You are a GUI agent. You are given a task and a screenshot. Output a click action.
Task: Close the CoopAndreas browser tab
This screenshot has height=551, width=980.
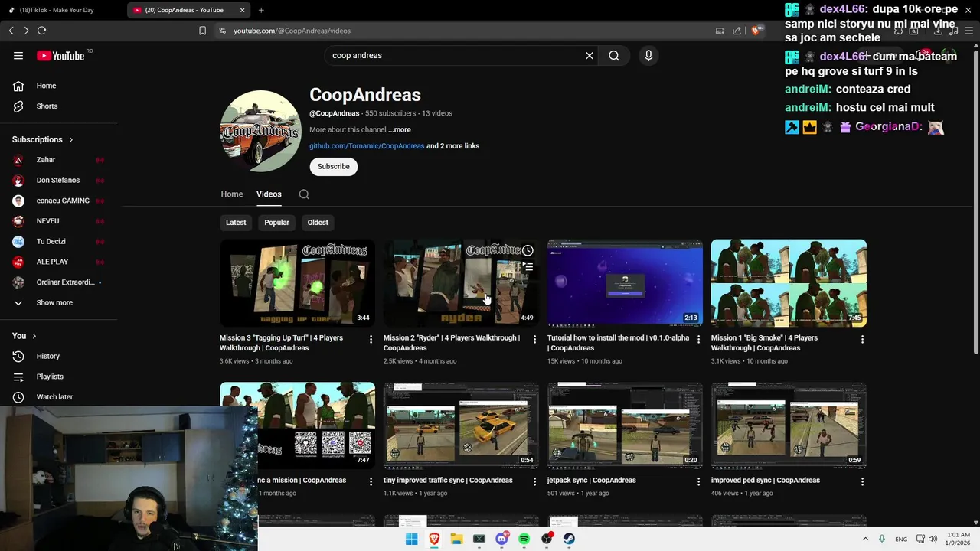(x=242, y=10)
